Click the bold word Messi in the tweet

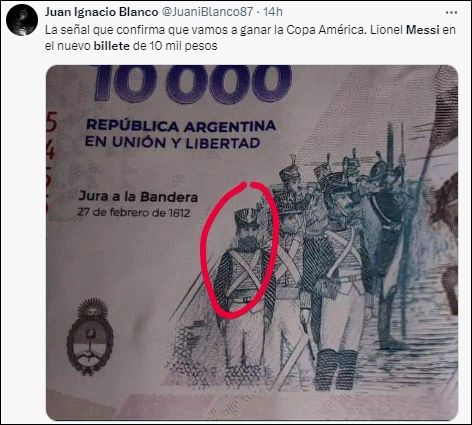coord(422,30)
